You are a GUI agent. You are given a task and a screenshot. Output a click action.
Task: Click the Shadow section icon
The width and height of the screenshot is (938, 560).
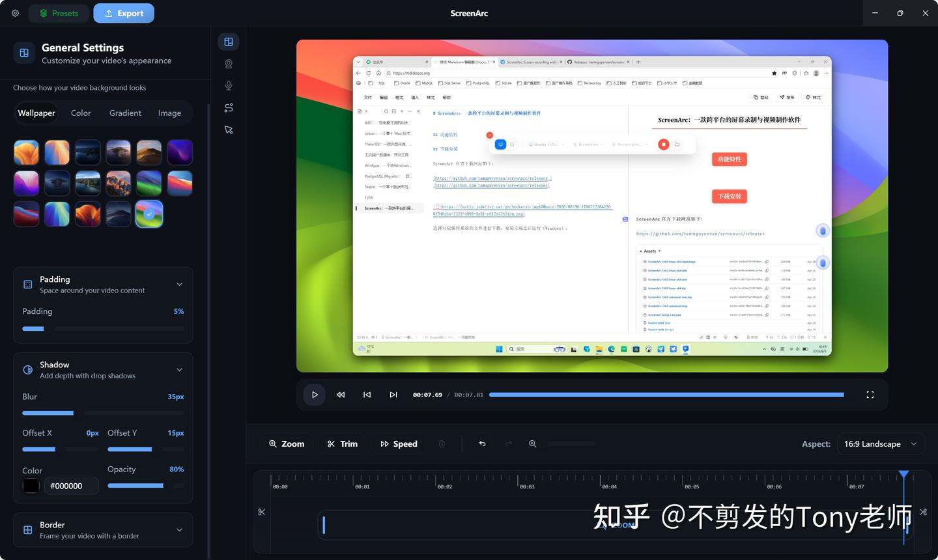[28, 370]
